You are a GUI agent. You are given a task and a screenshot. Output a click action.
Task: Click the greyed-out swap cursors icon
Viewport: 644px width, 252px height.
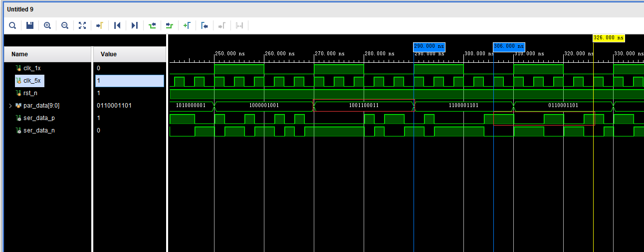coord(239,25)
